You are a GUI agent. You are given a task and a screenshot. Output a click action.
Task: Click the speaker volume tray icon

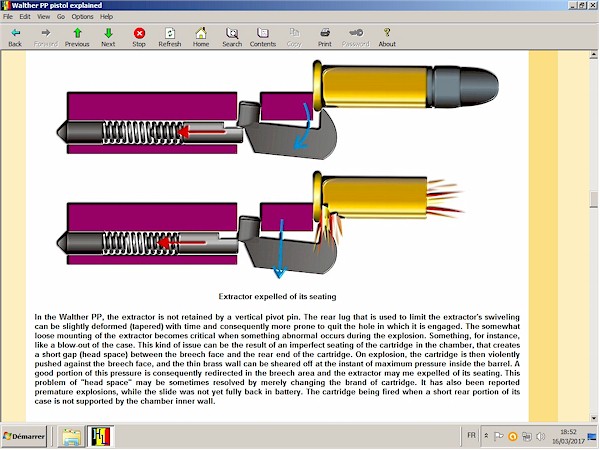(x=540, y=436)
